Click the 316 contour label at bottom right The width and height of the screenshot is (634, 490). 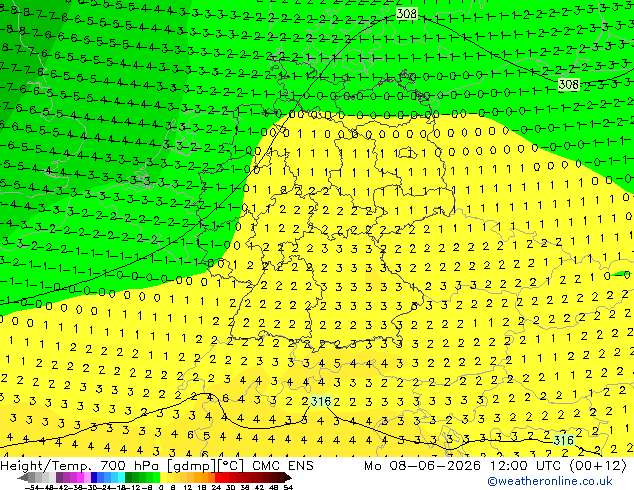point(564,440)
